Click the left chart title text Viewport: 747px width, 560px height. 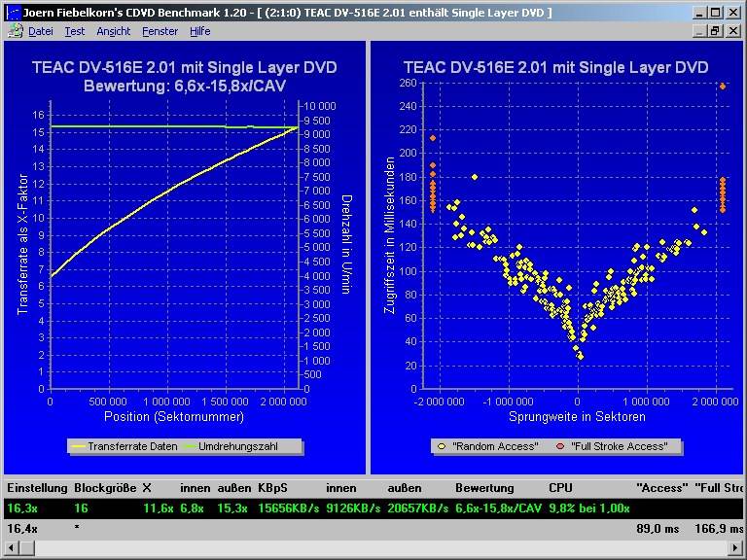coord(185,68)
